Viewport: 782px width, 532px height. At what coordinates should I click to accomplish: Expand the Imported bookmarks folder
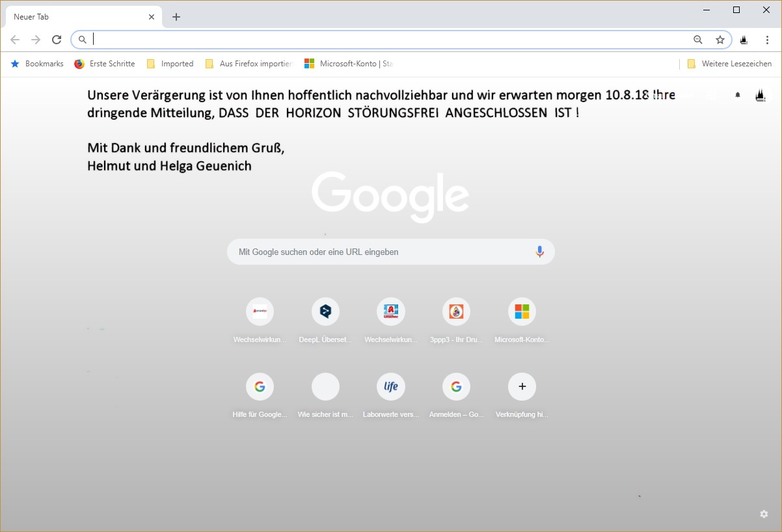pos(170,64)
